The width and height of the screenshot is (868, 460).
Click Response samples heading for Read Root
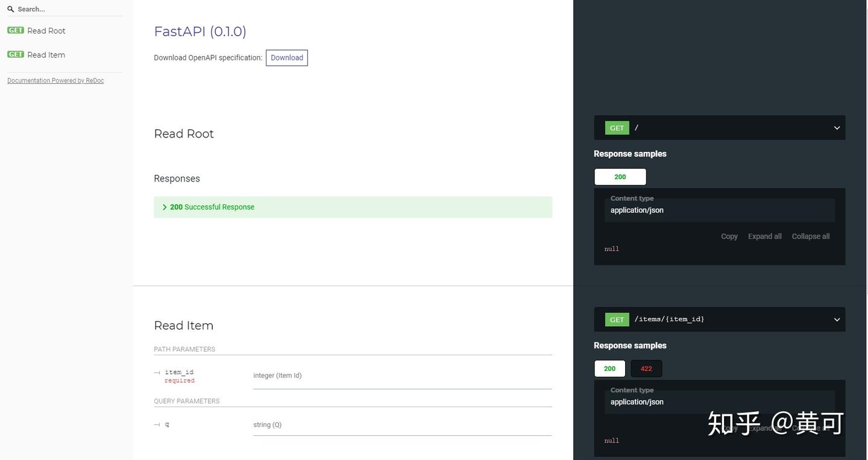(x=630, y=154)
